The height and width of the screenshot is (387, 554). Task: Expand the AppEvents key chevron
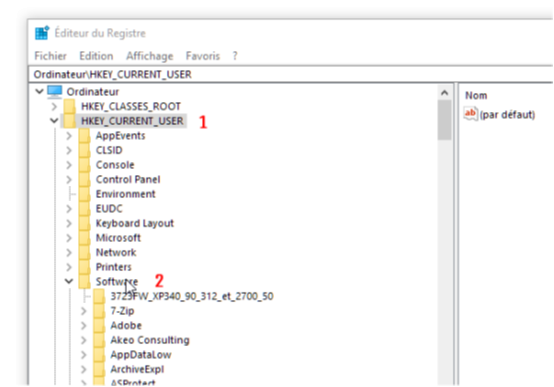[69, 136]
